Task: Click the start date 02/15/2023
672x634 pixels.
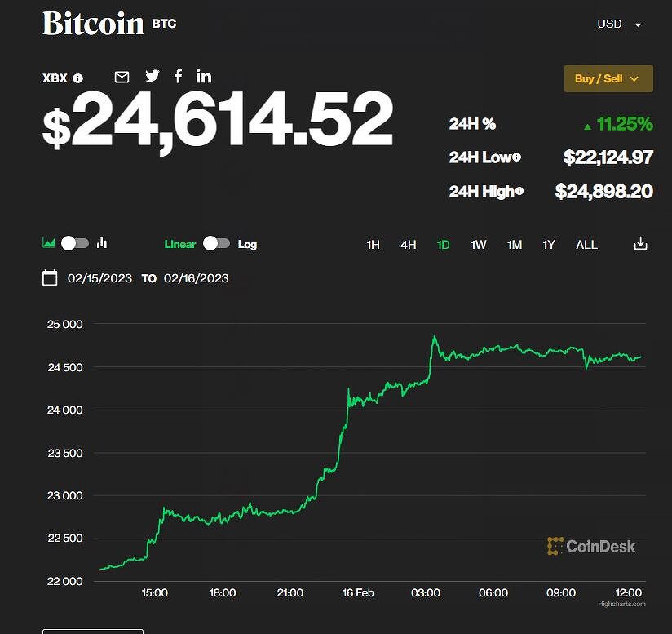Action: tap(99, 278)
